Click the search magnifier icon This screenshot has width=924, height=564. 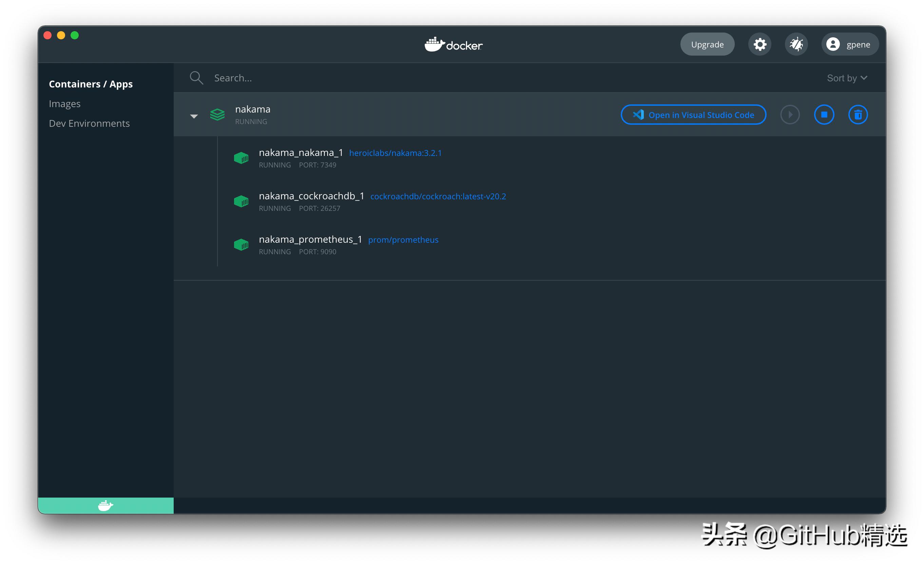pos(196,78)
